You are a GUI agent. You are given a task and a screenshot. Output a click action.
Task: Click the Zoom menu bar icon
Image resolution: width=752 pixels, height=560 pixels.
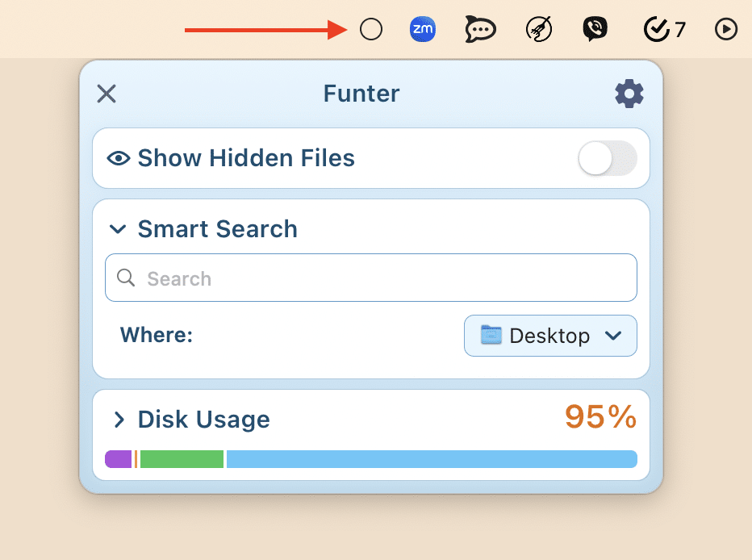423,29
